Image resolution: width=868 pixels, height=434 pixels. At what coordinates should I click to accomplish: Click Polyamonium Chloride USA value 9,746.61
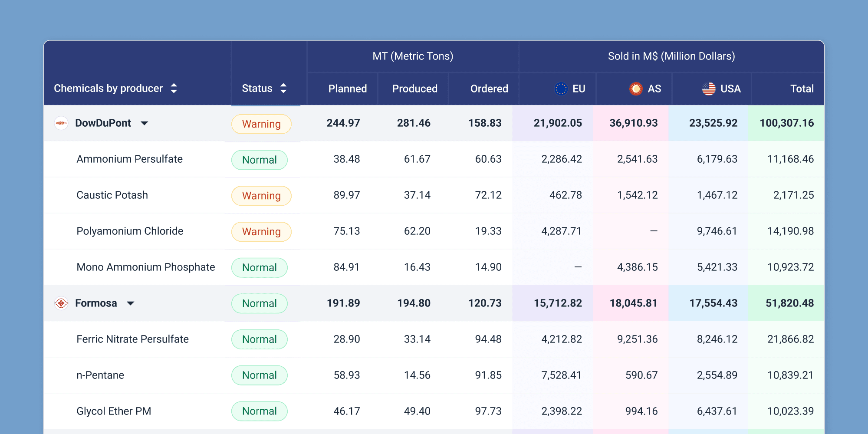[x=717, y=231]
